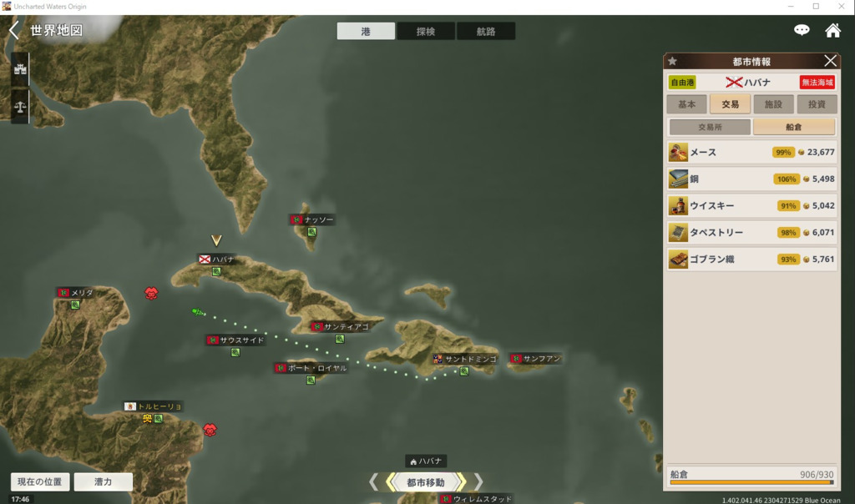The height and width of the screenshot is (504, 855).
Task: Click the タペストリー trade good icon
Action: (x=678, y=232)
